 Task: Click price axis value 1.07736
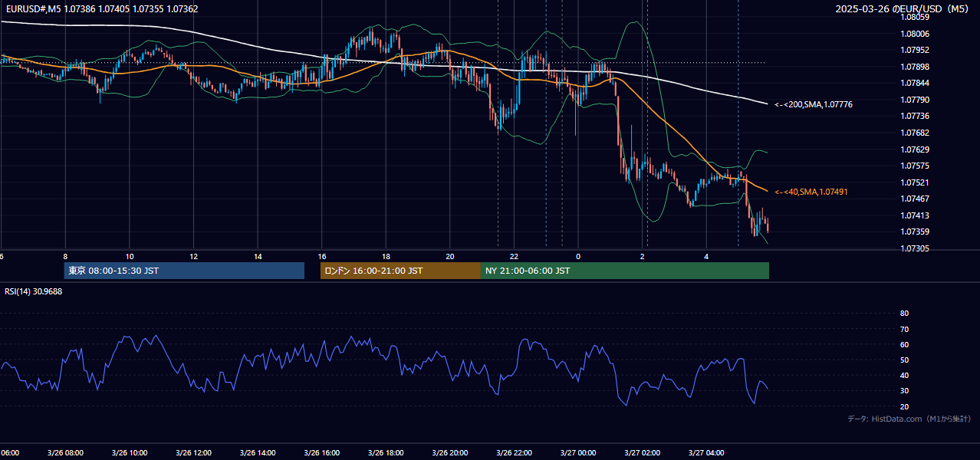915,116
